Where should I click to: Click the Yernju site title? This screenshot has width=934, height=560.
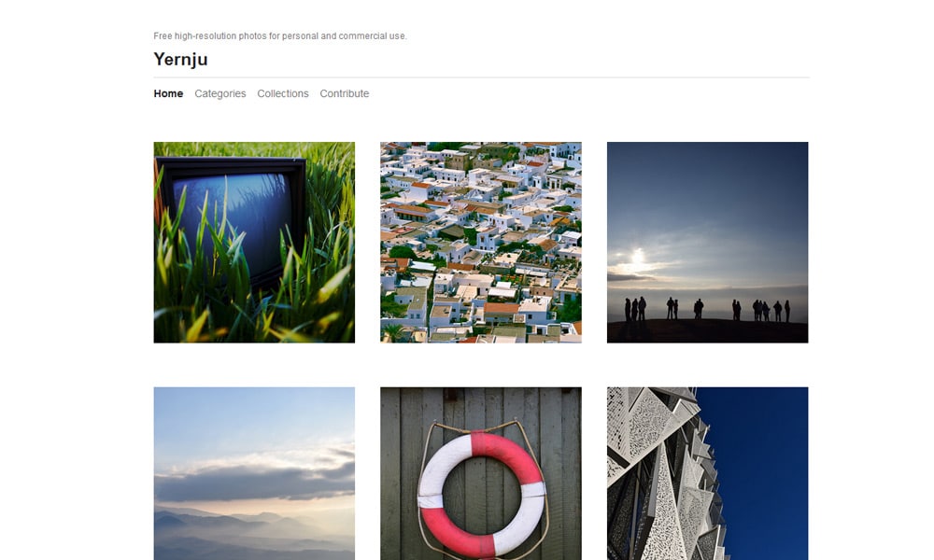click(x=180, y=59)
